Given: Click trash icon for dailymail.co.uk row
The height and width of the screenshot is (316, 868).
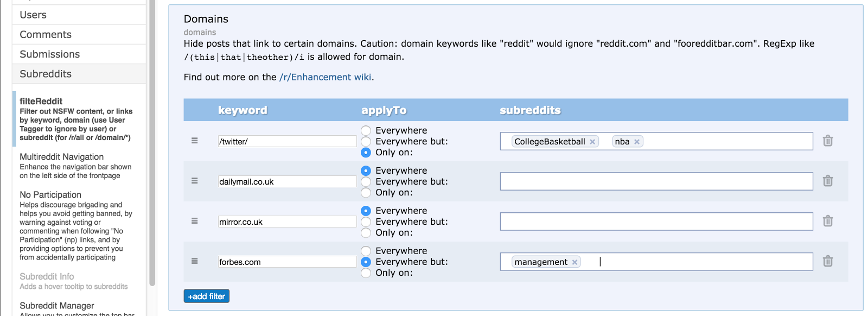Looking at the screenshot, I should [827, 181].
